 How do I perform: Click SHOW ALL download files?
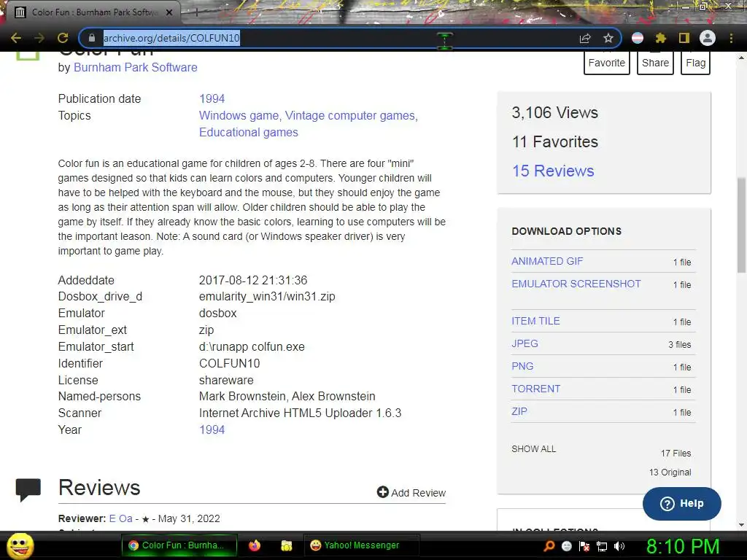coord(533,449)
